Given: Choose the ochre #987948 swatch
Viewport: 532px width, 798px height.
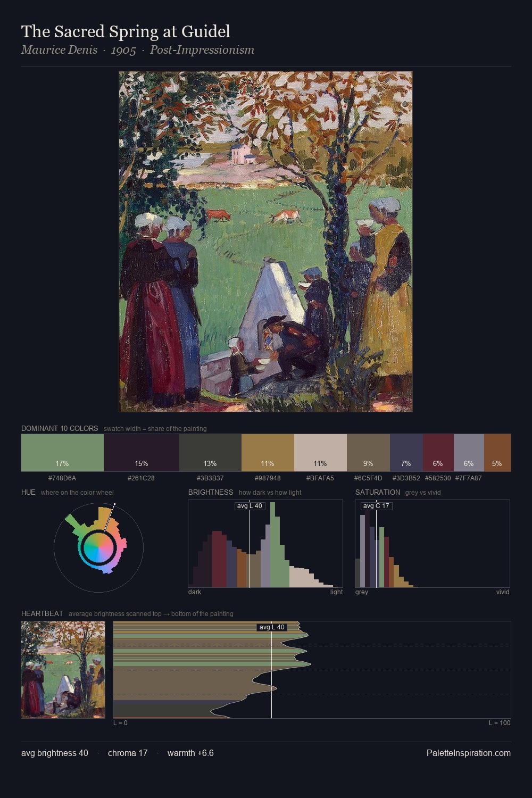Looking at the screenshot, I should 268,453.
